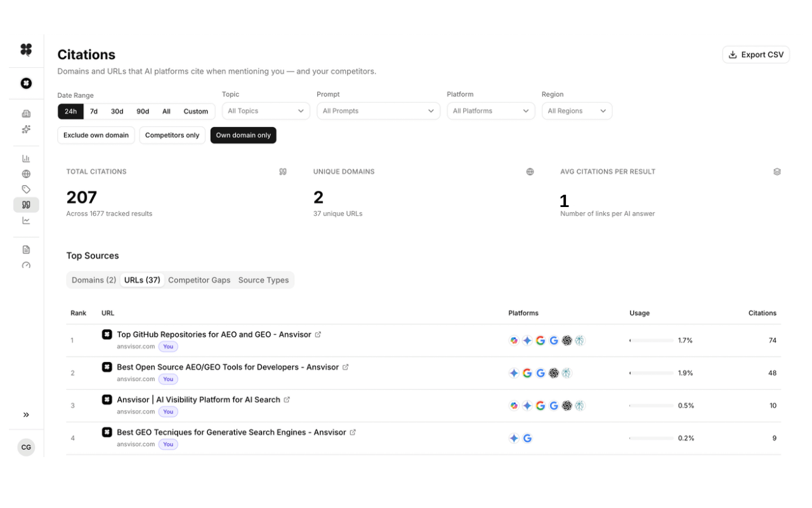Open the All Regions dropdown
The image size is (812, 508).
tap(577, 110)
